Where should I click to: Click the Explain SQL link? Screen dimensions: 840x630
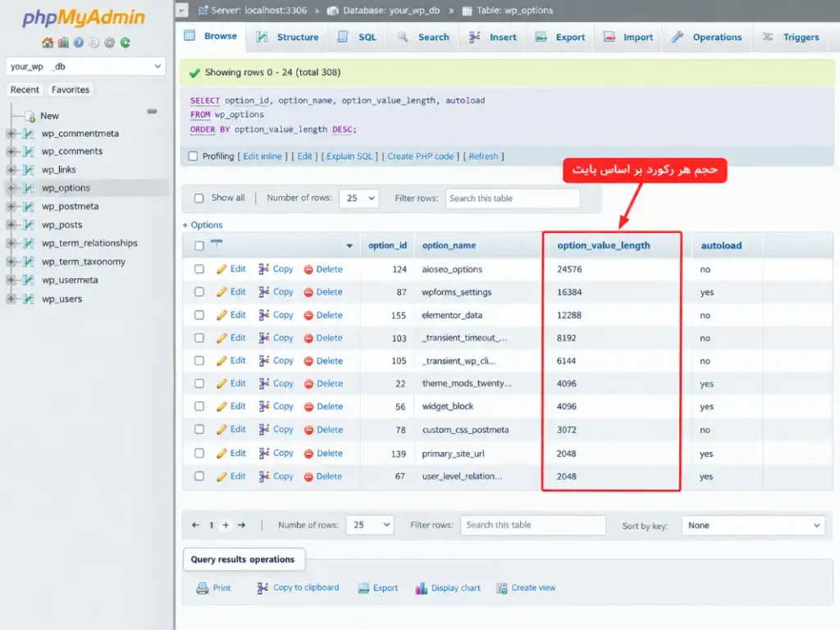tap(349, 157)
